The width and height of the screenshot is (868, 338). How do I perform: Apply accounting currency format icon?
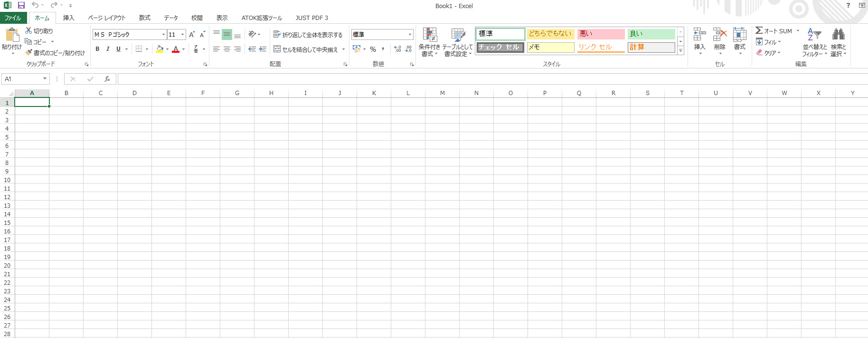357,49
